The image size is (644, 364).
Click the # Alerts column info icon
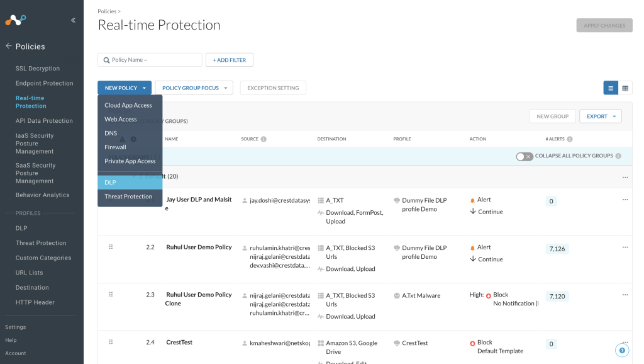pyautogui.click(x=570, y=139)
